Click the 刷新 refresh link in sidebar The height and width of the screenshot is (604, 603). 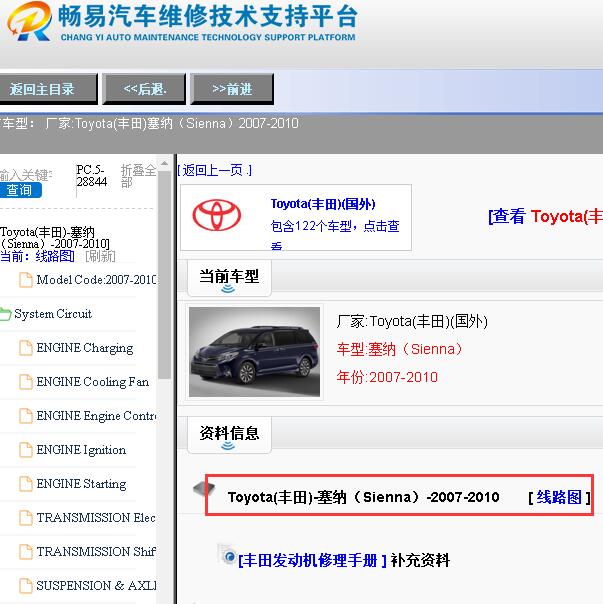(100, 256)
